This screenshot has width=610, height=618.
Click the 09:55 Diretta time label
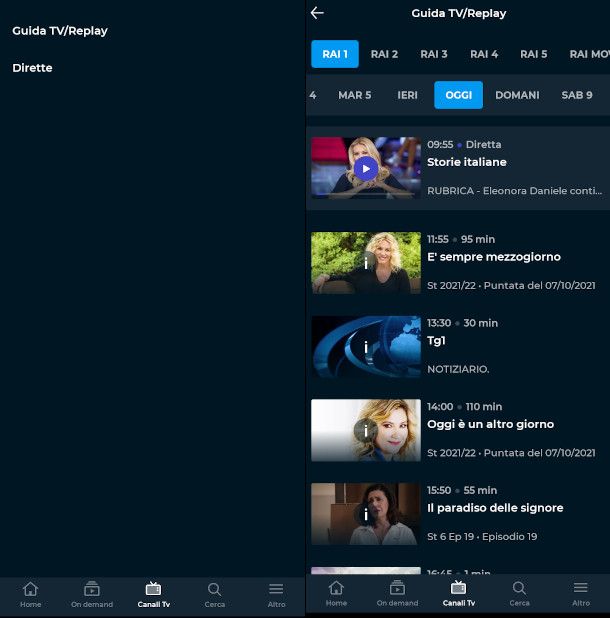pyautogui.click(x=464, y=145)
